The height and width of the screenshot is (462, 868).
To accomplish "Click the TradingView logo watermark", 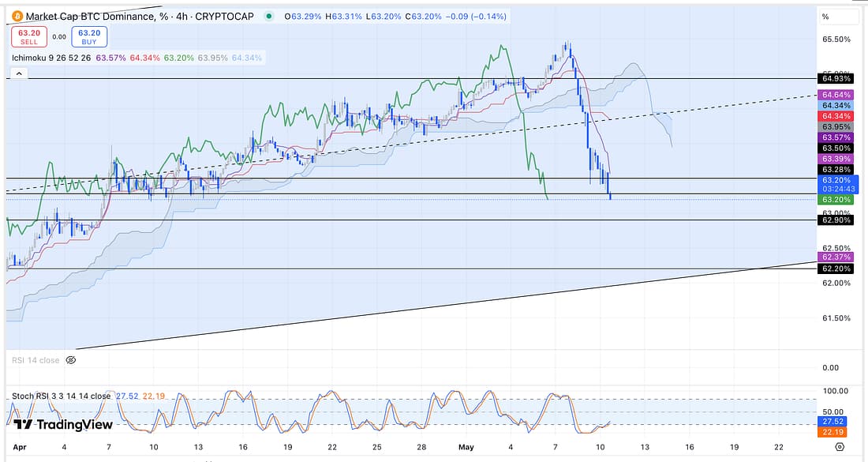I will (x=63, y=424).
